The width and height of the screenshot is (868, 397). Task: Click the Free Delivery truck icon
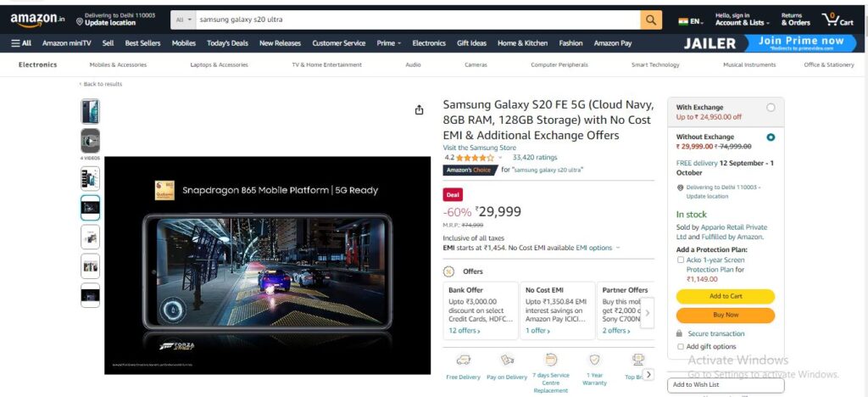(464, 360)
